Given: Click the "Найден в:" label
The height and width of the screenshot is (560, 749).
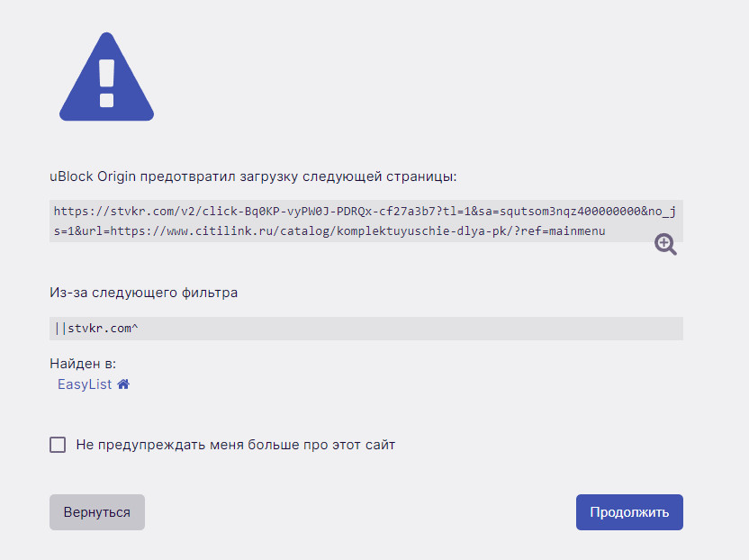Looking at the screenshot, I should tap(83, 364).
